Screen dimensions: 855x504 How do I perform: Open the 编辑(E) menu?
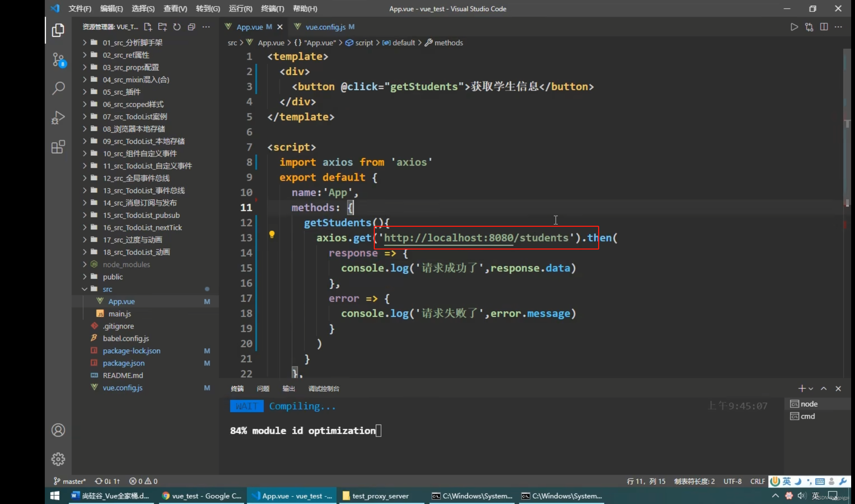111,9
